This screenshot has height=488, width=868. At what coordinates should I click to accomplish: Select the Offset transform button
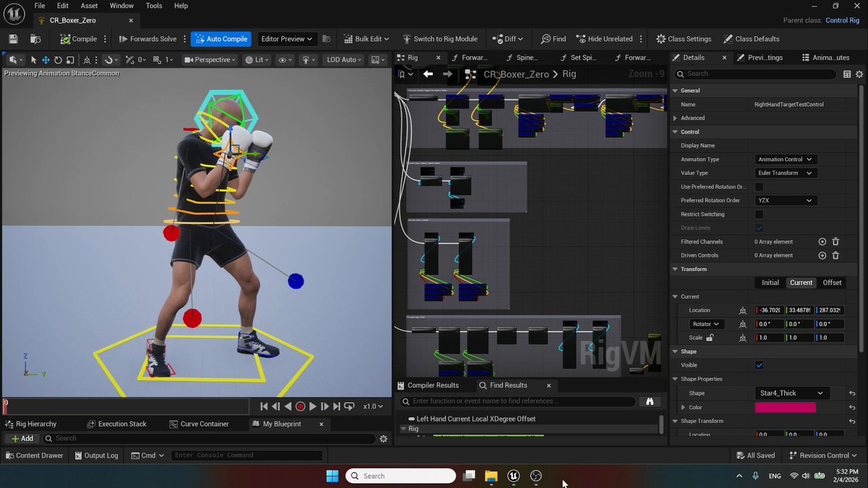click(832, 283)
